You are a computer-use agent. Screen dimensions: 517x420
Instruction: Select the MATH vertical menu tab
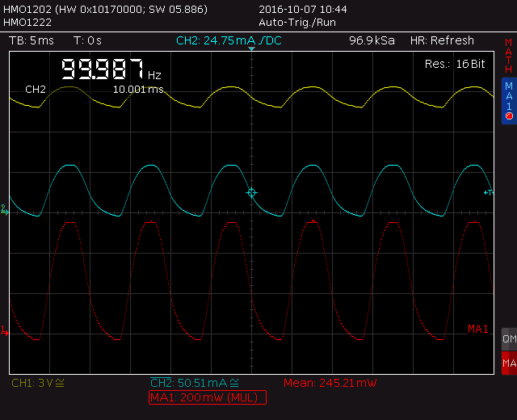[509, 55]
